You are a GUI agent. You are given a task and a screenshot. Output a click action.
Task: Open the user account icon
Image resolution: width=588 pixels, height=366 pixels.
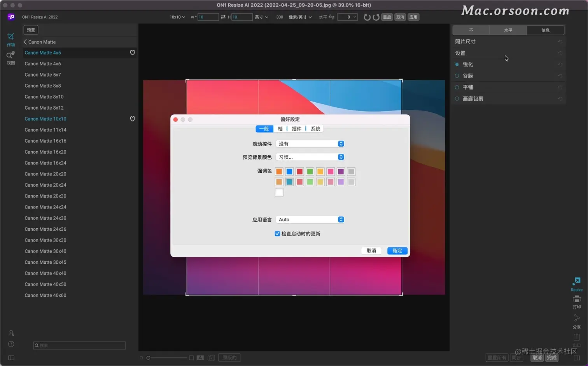pyautogui.click(x=11, y=333)
